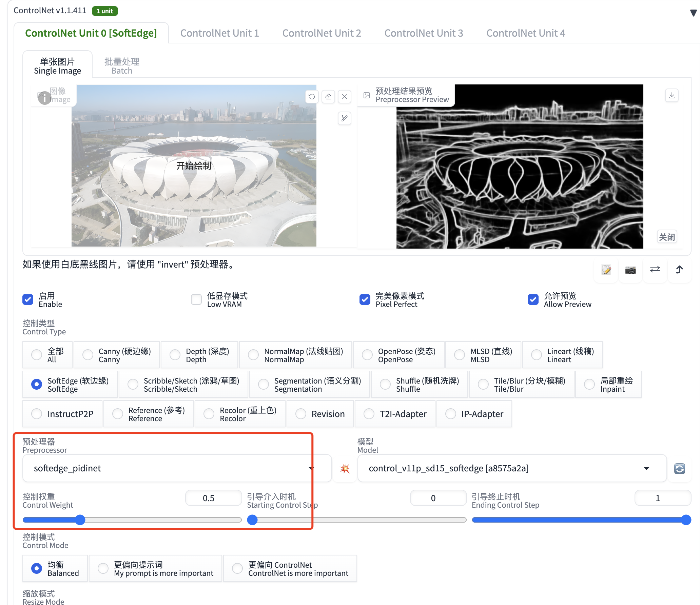Click the 1 unit badge

[105, 11]
